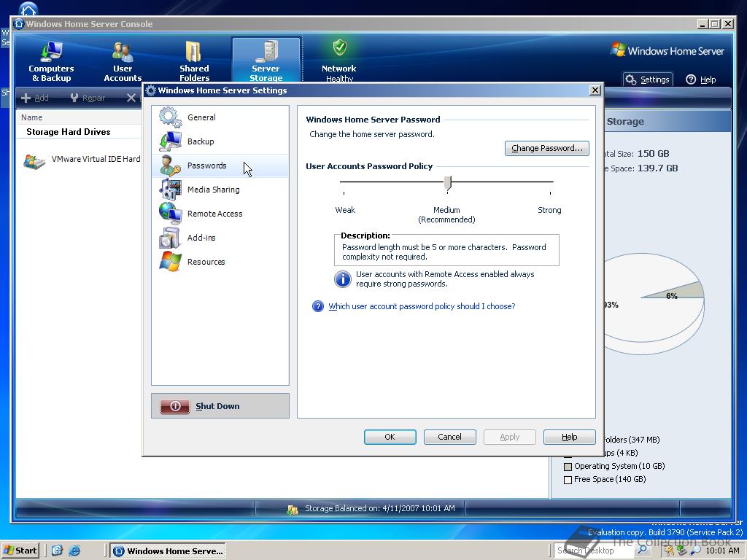Open the Computers & Backup tab
The image size is (747, 560).
click(51, 61)
